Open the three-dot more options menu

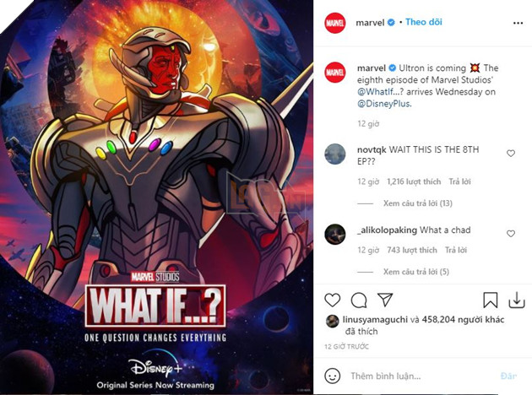pyautogui.click(x=518, y=23)
